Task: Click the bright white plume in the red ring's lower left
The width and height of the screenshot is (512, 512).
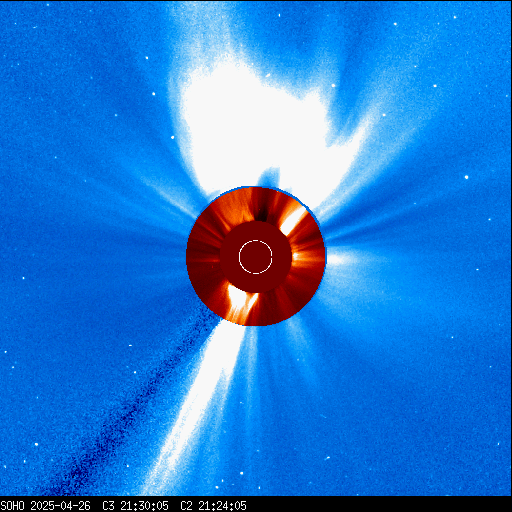Action: 241,302
